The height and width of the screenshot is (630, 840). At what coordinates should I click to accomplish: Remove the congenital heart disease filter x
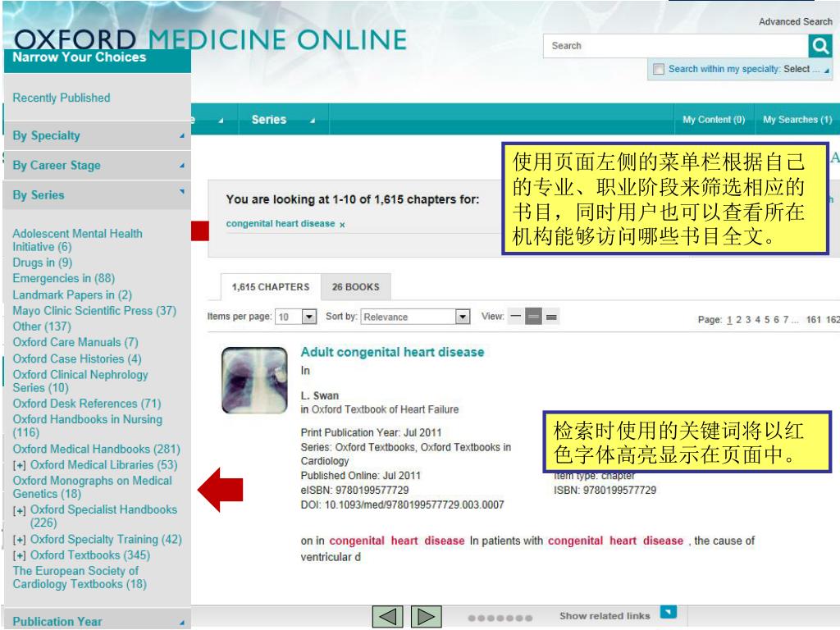click(342, 225)
